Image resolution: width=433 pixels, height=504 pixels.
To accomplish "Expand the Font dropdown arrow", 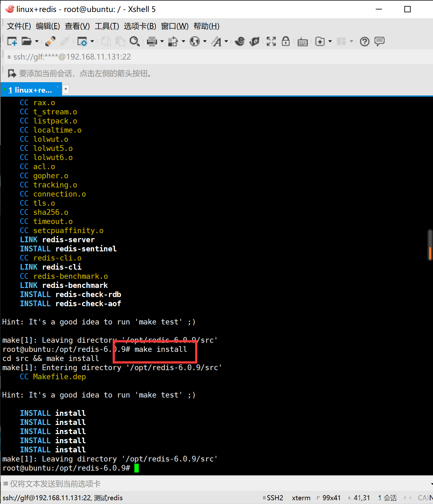I will tap(226, 41).
